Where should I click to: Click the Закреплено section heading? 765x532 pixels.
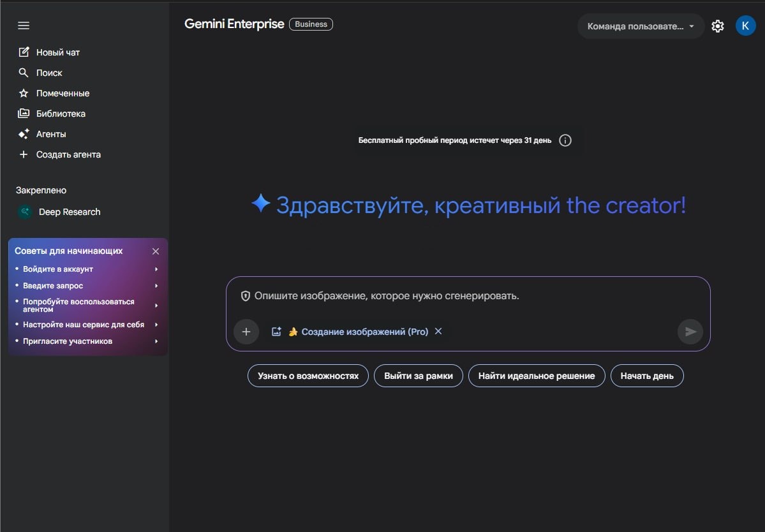tap(41, 190)
